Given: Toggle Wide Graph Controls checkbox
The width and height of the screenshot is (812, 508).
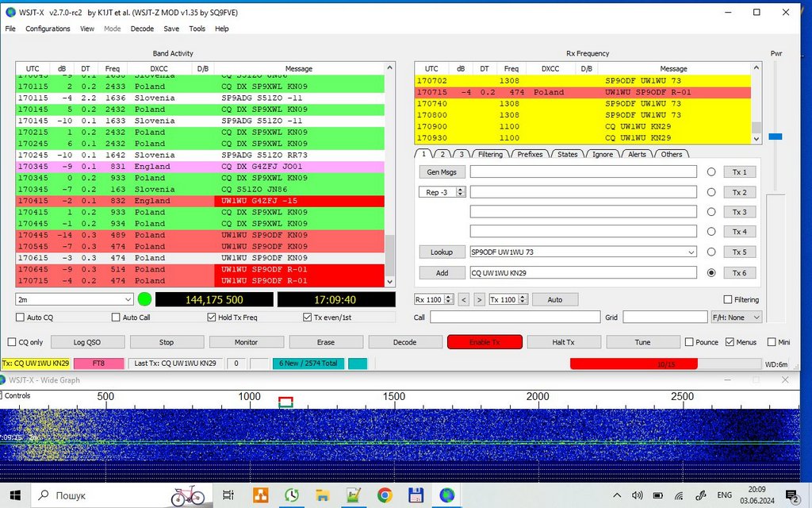Looking at the screenshot, I should click(1, 395).
